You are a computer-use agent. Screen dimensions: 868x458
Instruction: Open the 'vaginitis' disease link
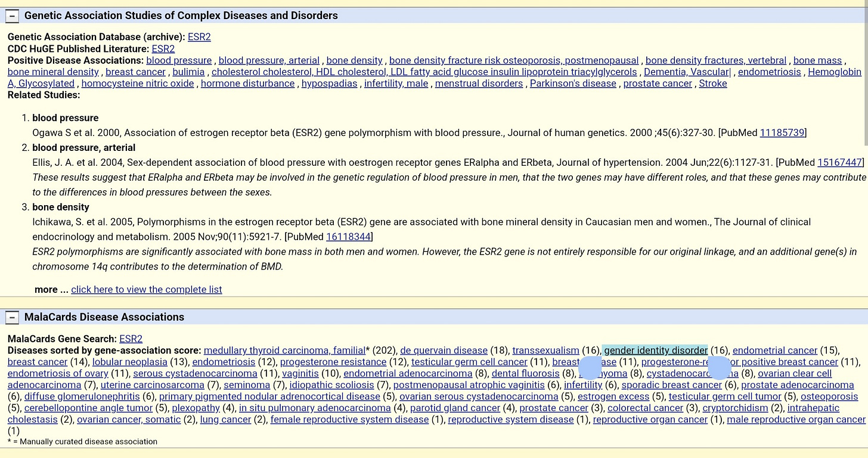(x=300, y=374)
